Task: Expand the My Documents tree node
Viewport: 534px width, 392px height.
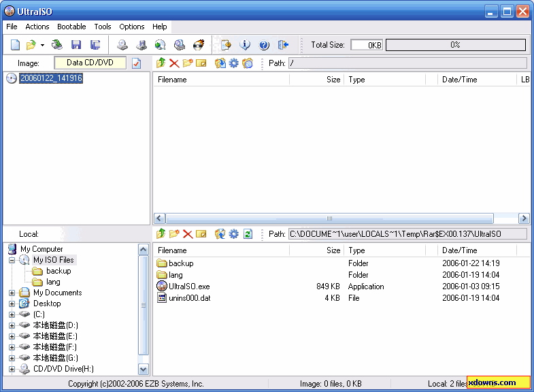Action: coord(12,293)
